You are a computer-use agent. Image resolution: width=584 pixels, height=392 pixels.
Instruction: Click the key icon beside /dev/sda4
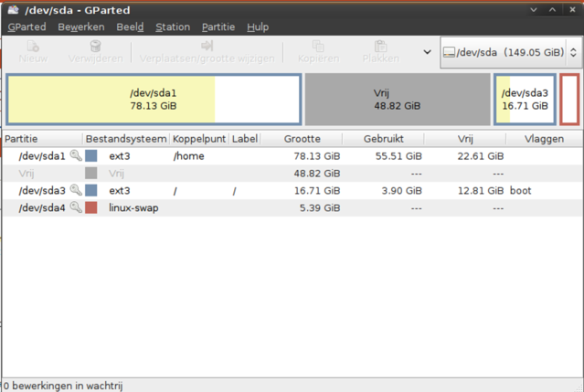(x=76, y=208)
